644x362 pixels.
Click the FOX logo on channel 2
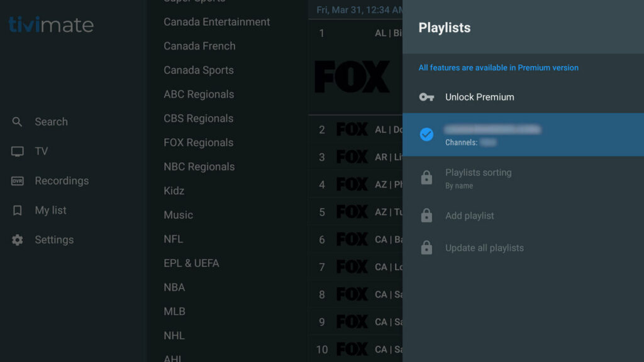(x=352, y=129)
